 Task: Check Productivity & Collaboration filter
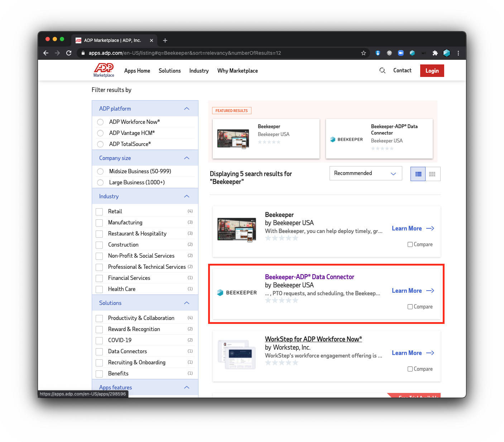click(99, 318)
